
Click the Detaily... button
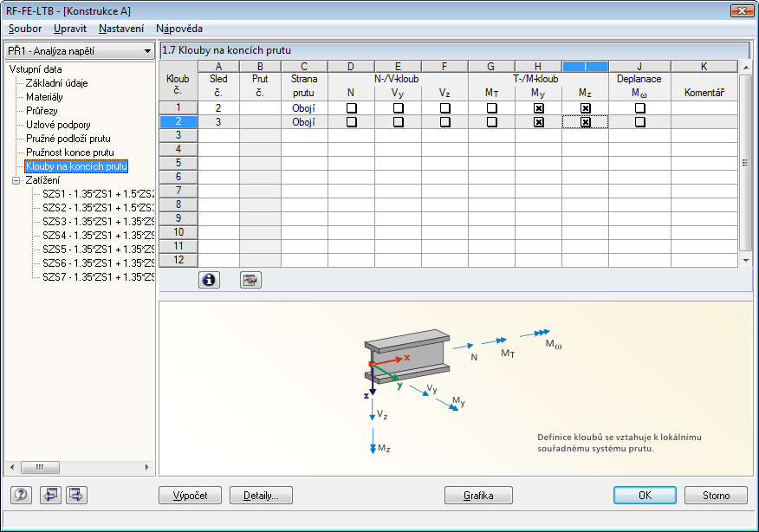(x=261, y=496)
